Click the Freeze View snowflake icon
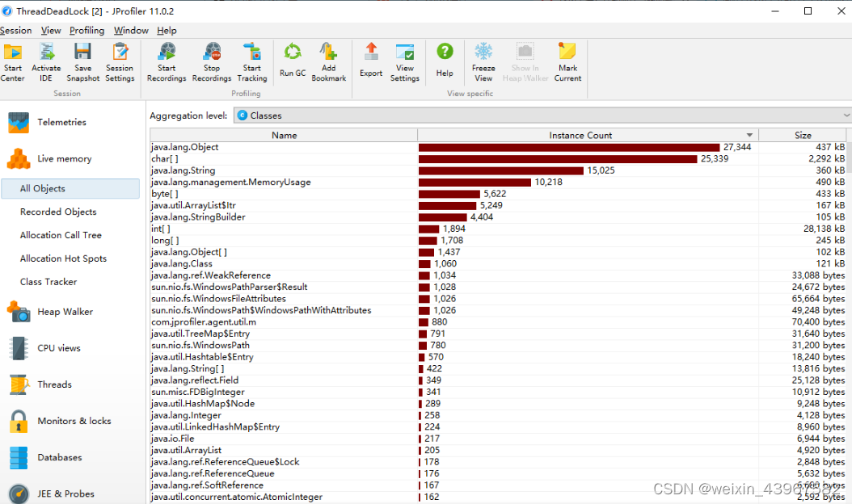 [483, 52]
